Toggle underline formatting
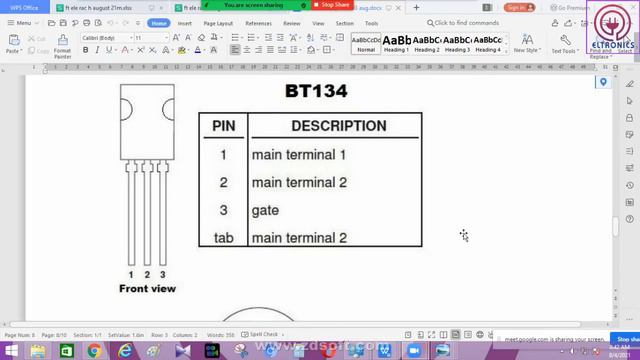Screen dimensions: 640x360 coord(109,50)
